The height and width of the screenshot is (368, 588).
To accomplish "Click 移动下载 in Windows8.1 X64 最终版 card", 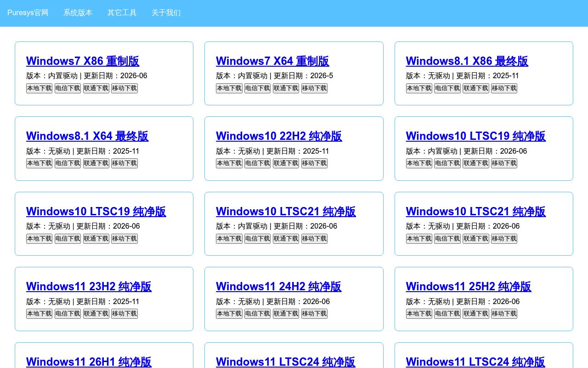I will (x=124, y=163).
